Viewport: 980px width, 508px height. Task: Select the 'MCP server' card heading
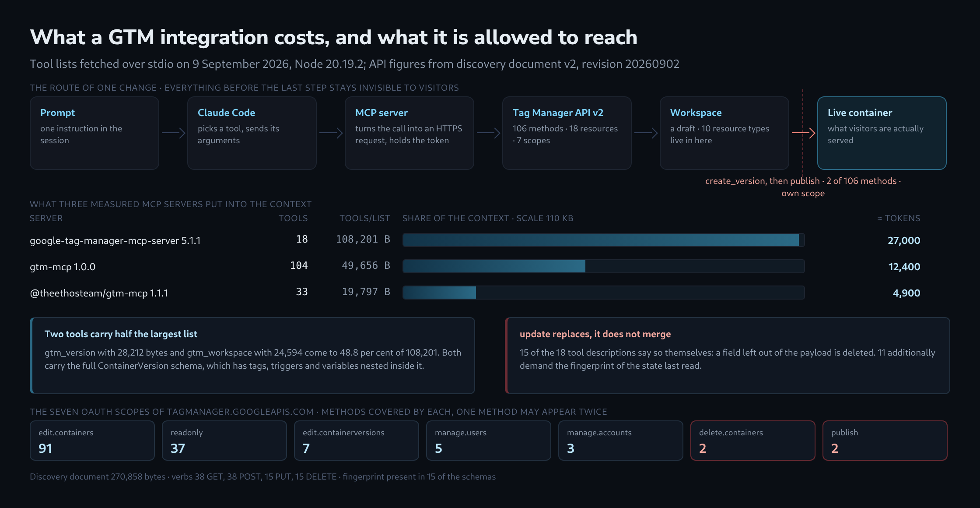tap(381, 113)
